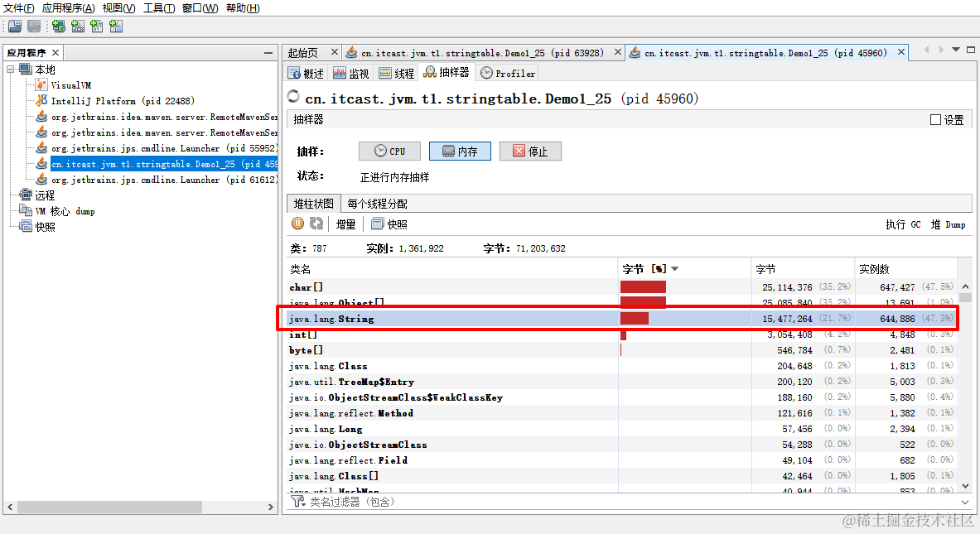Switch to the Profiler tab
This screenshot has width=980, height=534.
tap(508, 73)
